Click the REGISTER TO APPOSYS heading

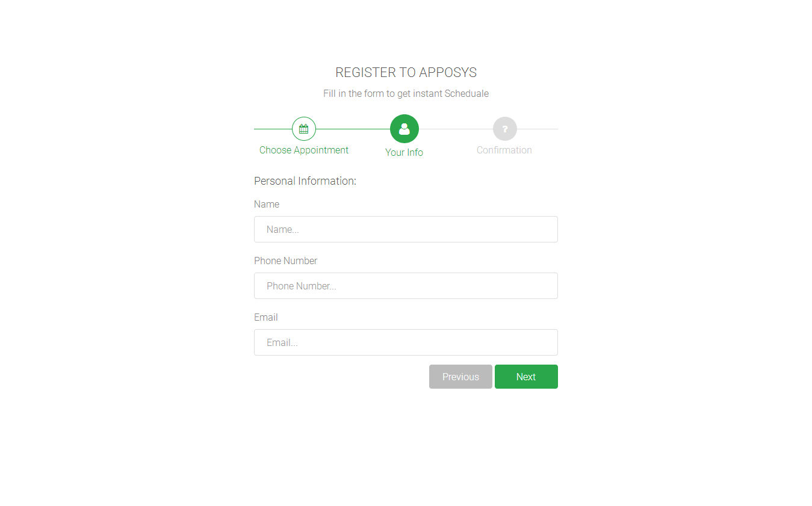(406, 73)
